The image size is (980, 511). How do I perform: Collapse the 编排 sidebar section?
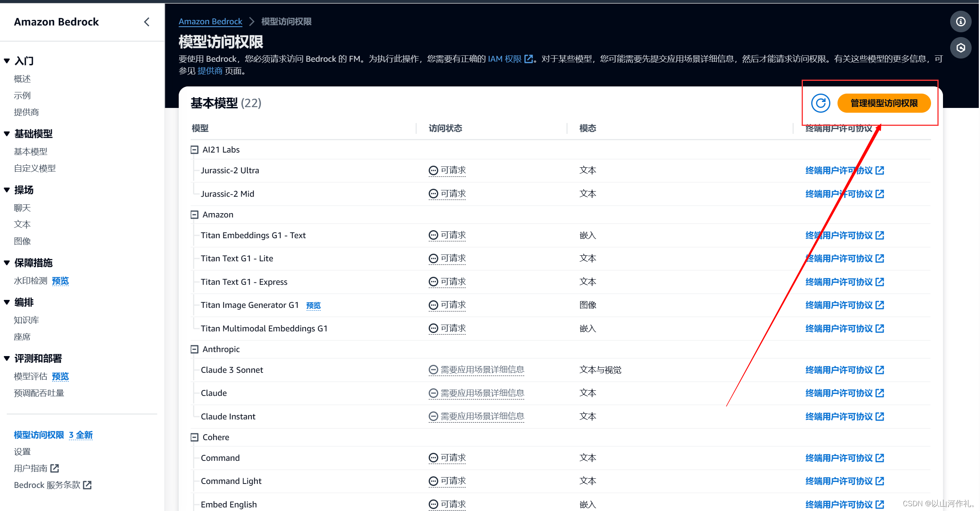(x=7, y=302)
